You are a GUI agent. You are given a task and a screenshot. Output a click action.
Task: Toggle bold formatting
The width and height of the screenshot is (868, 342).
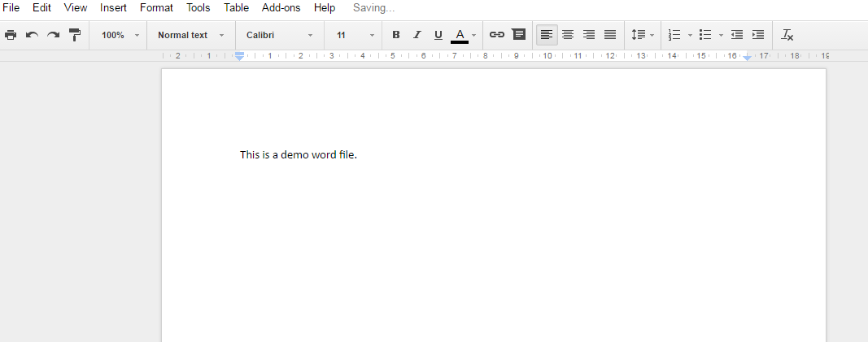[396, 35]
